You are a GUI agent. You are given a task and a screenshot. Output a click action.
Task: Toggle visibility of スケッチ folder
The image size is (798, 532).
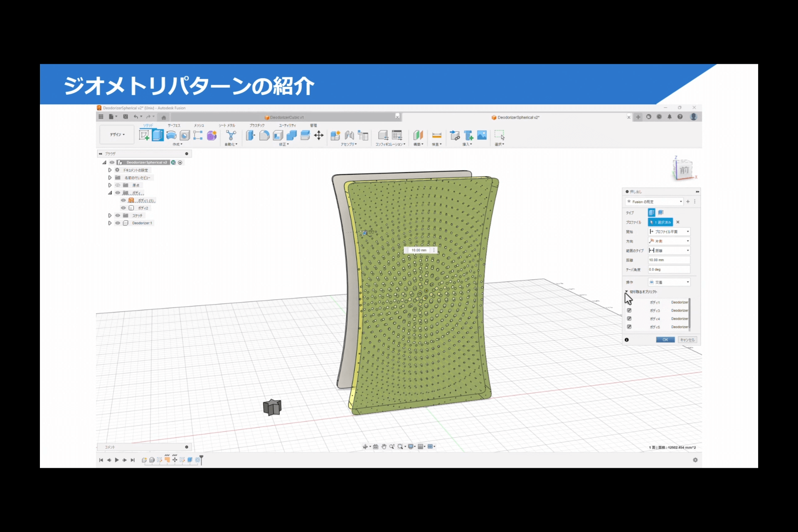click(x=118, y=215)
